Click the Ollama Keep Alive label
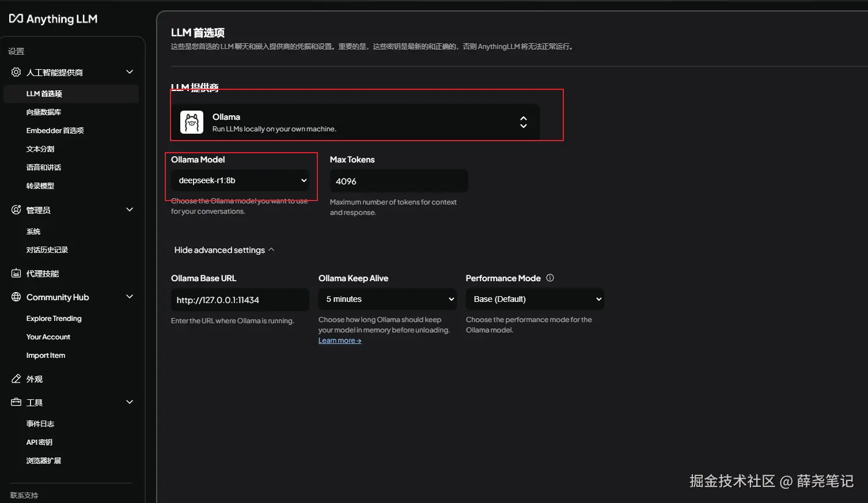The image size is (868, 503). pyautogui.click(x=354, y=278)
